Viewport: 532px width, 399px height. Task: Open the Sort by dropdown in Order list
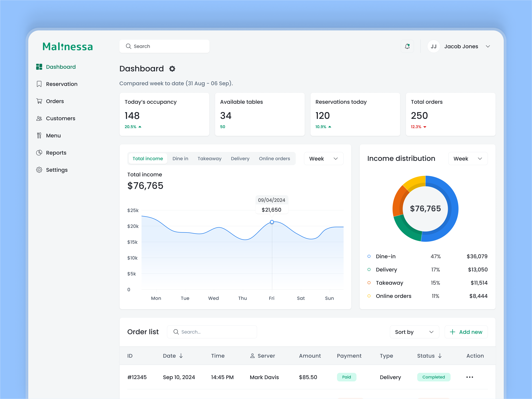(414, 332)
